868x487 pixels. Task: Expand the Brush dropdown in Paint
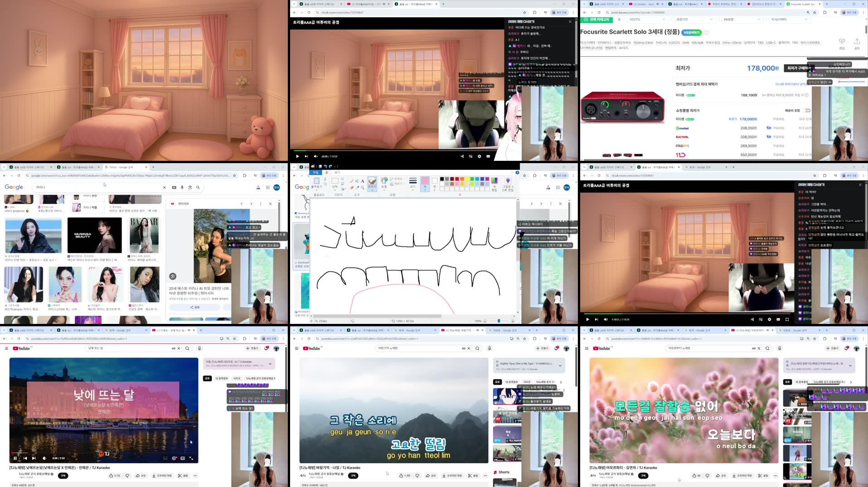[x=373, y=190]
